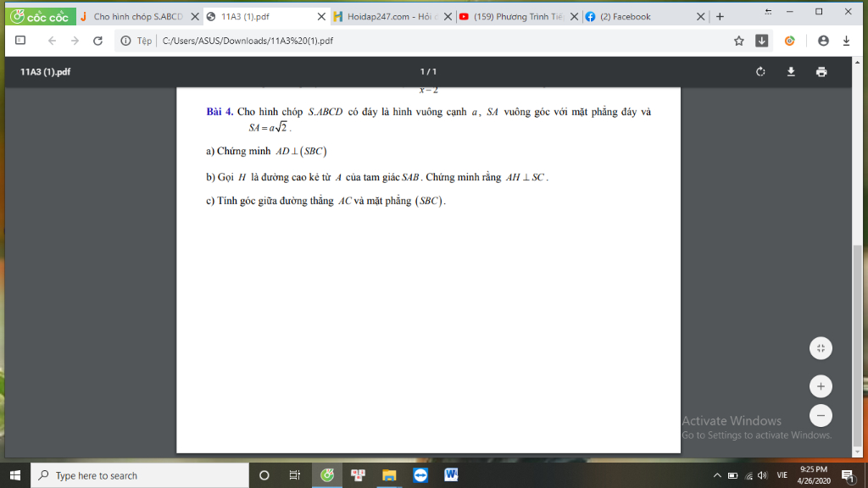The height and width of the screenshot is (488, 868).
Task: Reload the current PDF page
Action: coord(98,41)
